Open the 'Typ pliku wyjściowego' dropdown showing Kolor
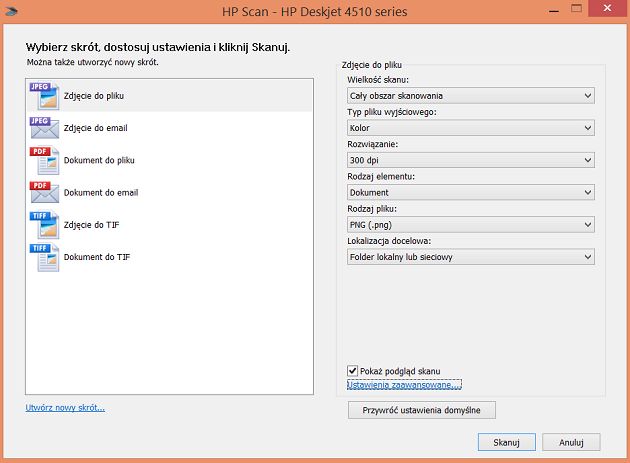Viewport: 630px width, 463px height. point(470,128)
